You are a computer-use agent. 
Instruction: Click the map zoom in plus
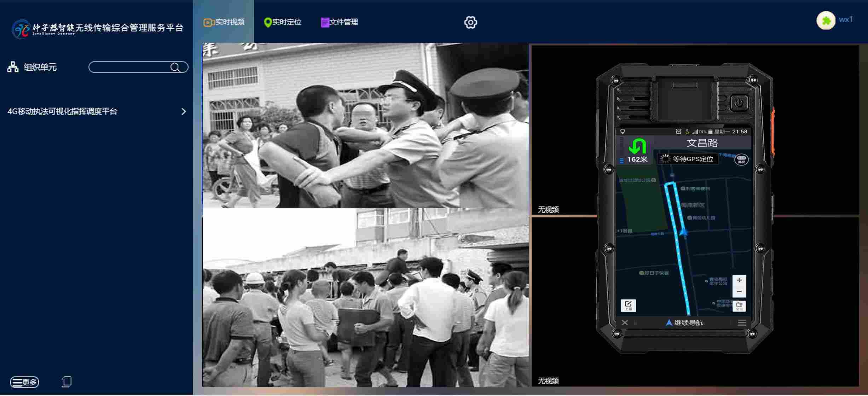click(x=739, y=280)
